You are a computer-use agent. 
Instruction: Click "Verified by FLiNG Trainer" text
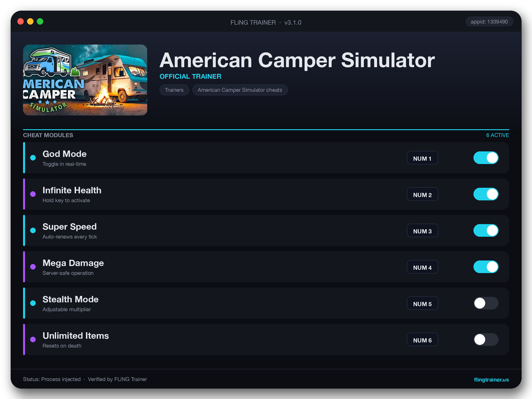pyautogui.click(x=117, y=379)
